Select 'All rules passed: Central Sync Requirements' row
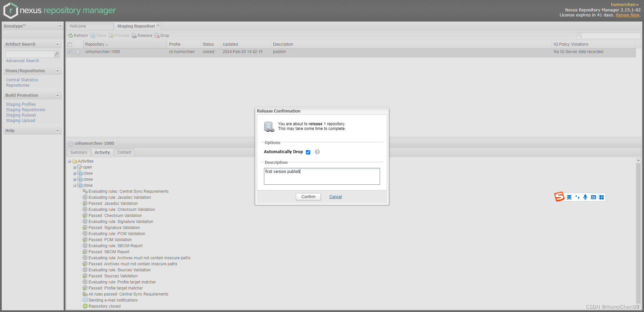Image resolution: width=644 pixels, height=312 pixels. click(128, 294)
